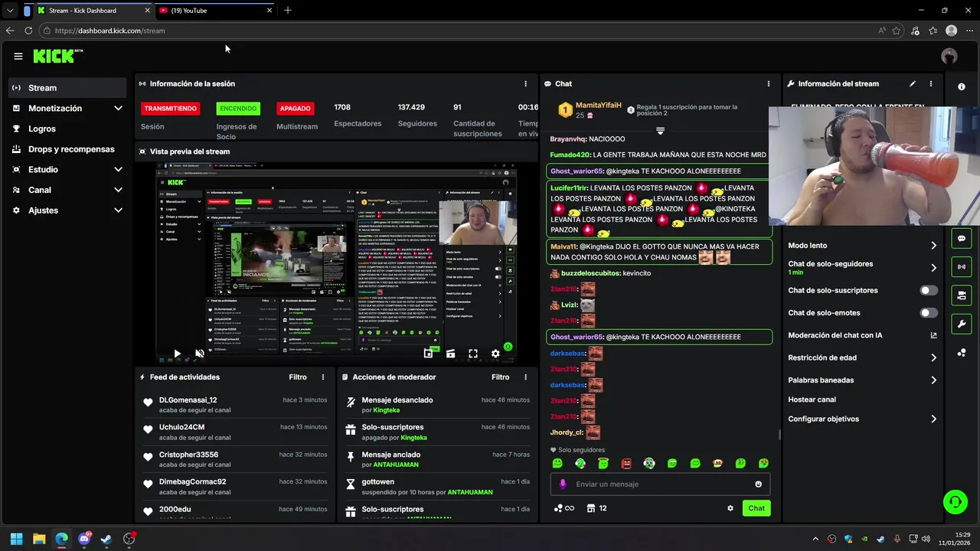Click the chat bubble icon in the right rail
This screenshot has height=551, width=980.
(962, 239)
